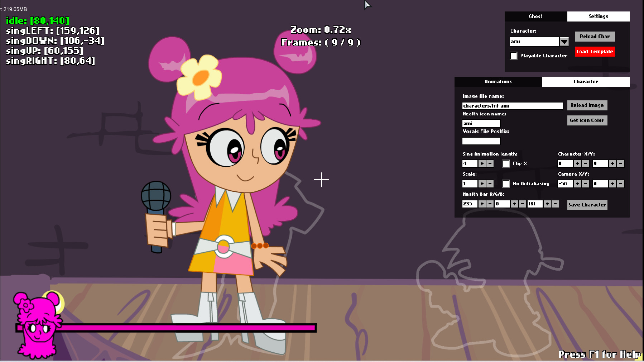The width and height of the screenshot is (644, 362).
Task: Increase Health Bar blue value
Action: click(547, 204)
